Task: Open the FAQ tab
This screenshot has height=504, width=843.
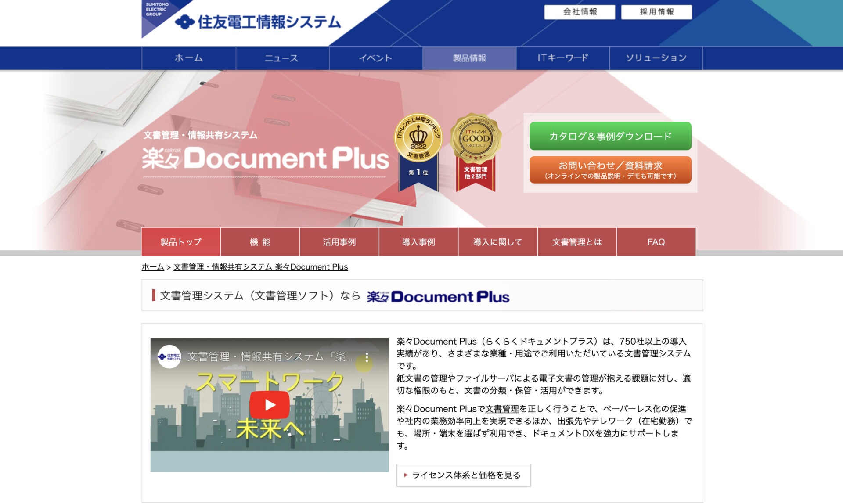Action: click(x=656, y=242)
